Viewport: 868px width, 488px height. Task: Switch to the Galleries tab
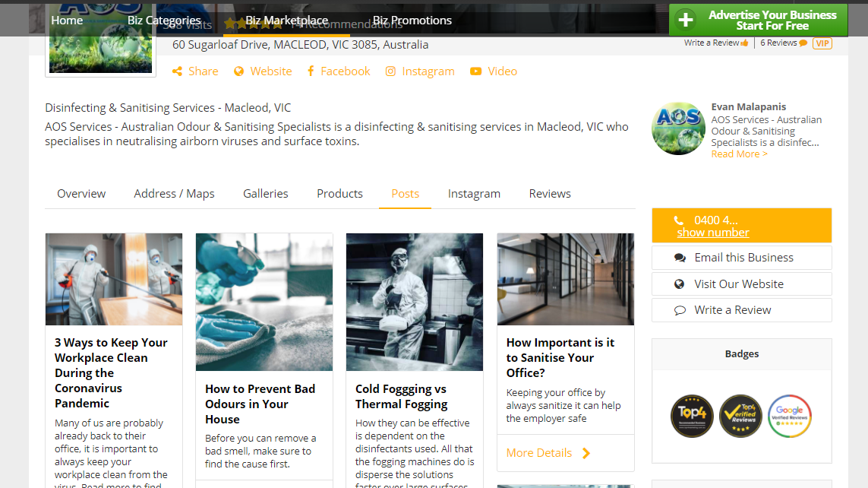(x=265, y=193)
